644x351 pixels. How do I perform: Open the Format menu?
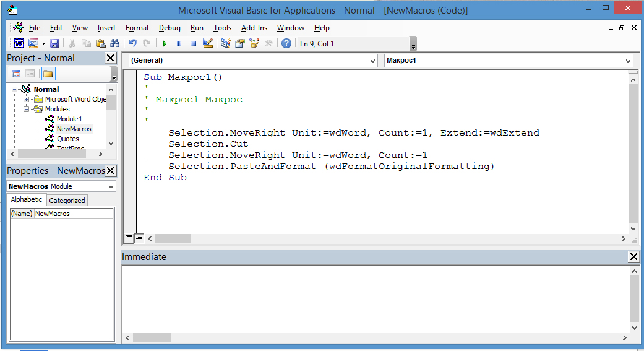point(137,28)
